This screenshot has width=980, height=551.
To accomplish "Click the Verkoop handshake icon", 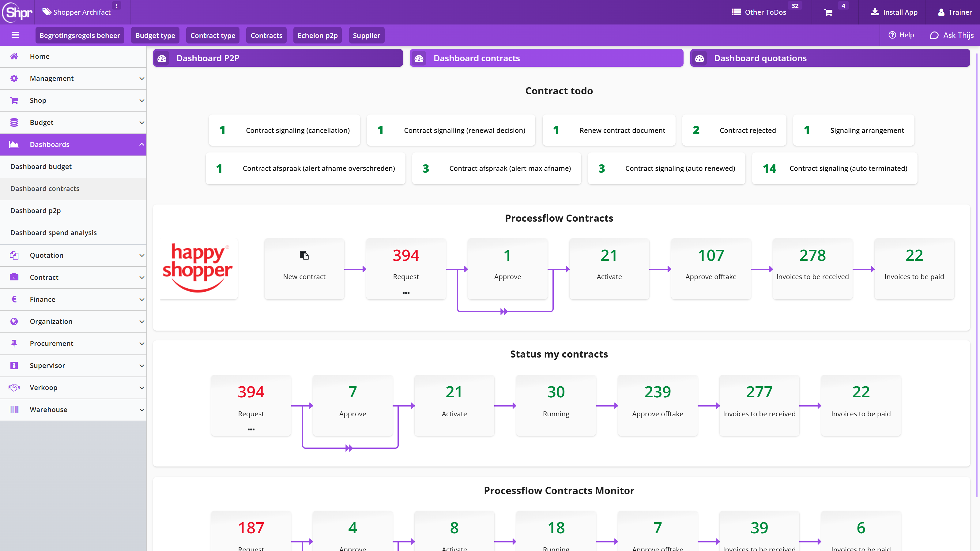I will point(14,388).
